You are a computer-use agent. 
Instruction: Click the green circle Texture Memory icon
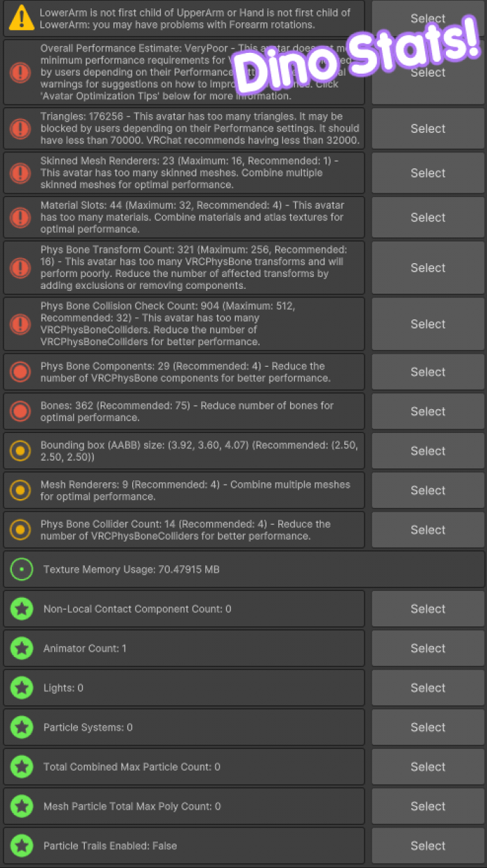click(22, 569)
